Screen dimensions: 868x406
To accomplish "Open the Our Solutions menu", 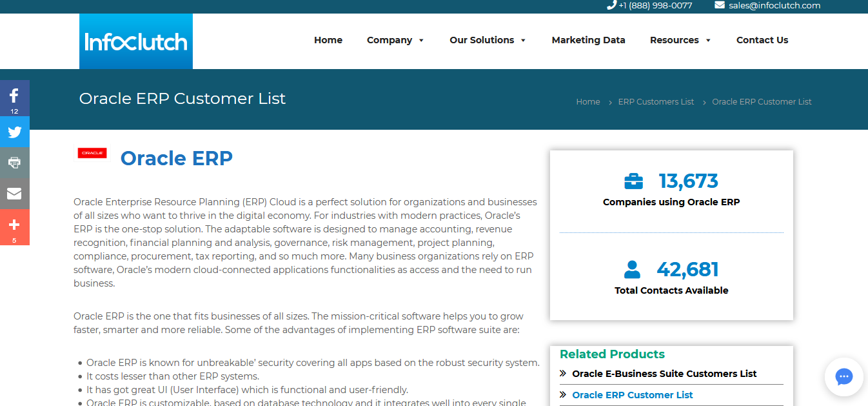I will (x=482, y=40).
